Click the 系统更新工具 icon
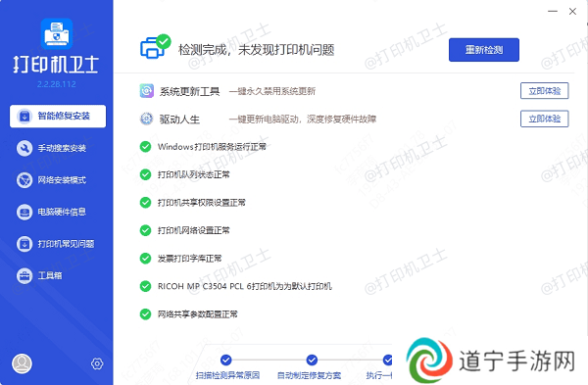Screen dimensions: 588x385 147,91
